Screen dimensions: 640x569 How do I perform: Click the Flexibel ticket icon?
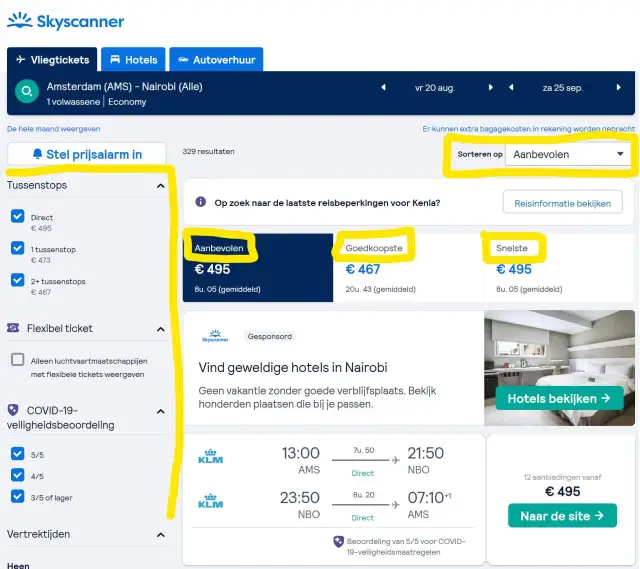pyautogui.click(x=13, y=328)
